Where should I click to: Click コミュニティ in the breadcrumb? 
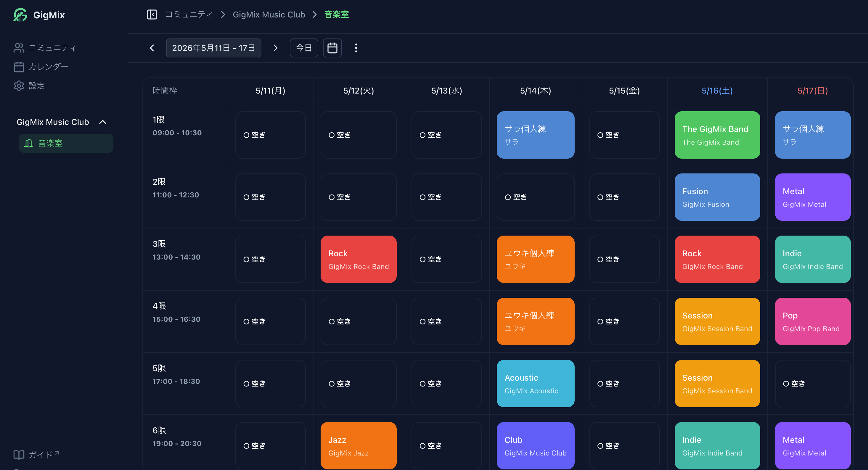189,15
